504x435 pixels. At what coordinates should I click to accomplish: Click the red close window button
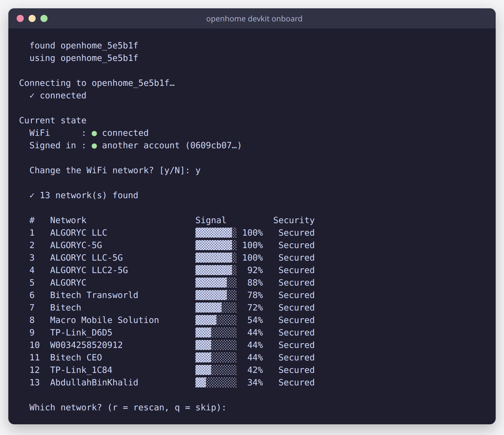[x=20, y=18]
